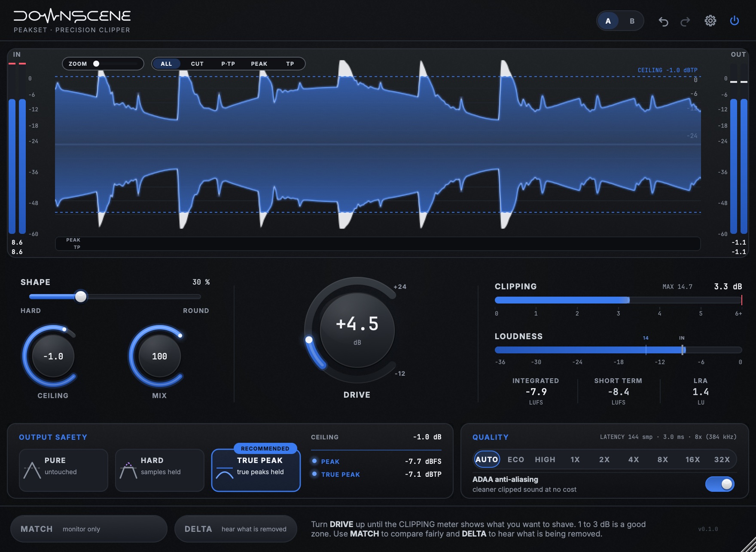Click the redo arrow icon
The width and height of the screenshot is (756, 552).
click(685, 21)
